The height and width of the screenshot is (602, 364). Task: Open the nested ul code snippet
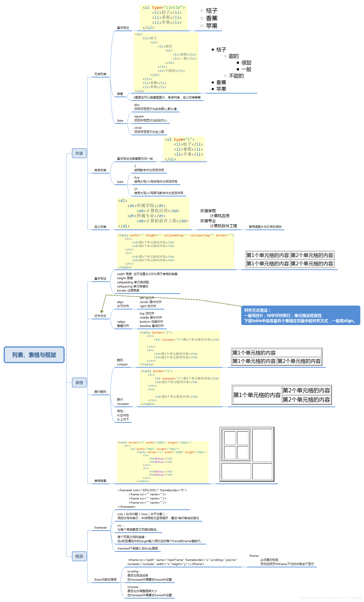coord(166,63)
